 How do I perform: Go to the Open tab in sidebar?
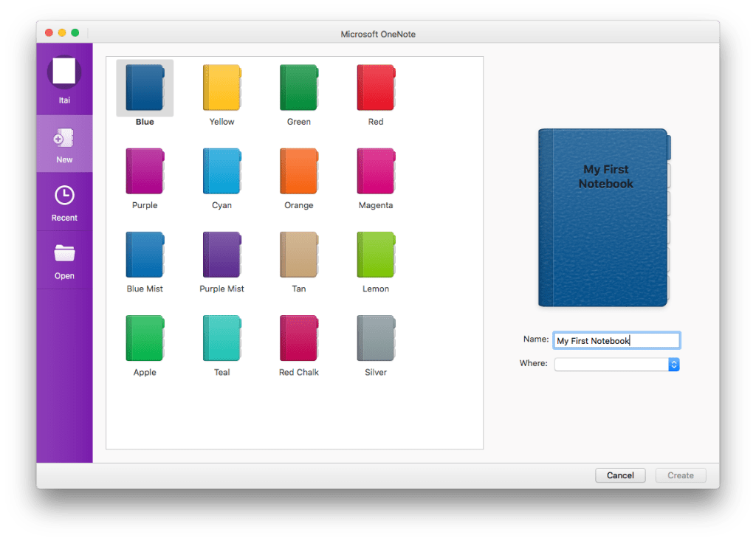64,261
